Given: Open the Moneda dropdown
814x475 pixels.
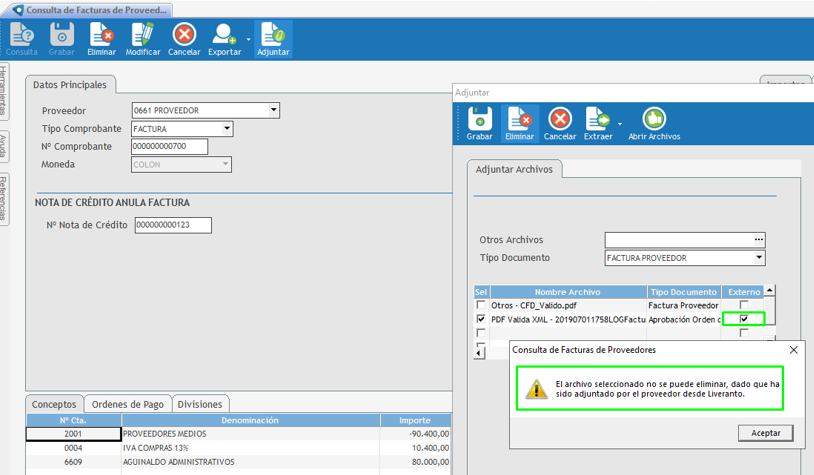Looking at the screenshot, I should click(x=225, y=164).
